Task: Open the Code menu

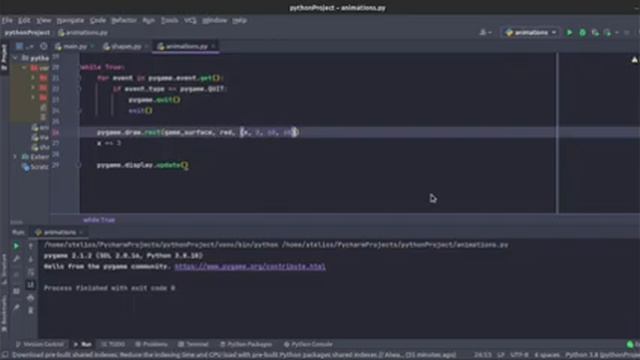Action: pos(98,20)
